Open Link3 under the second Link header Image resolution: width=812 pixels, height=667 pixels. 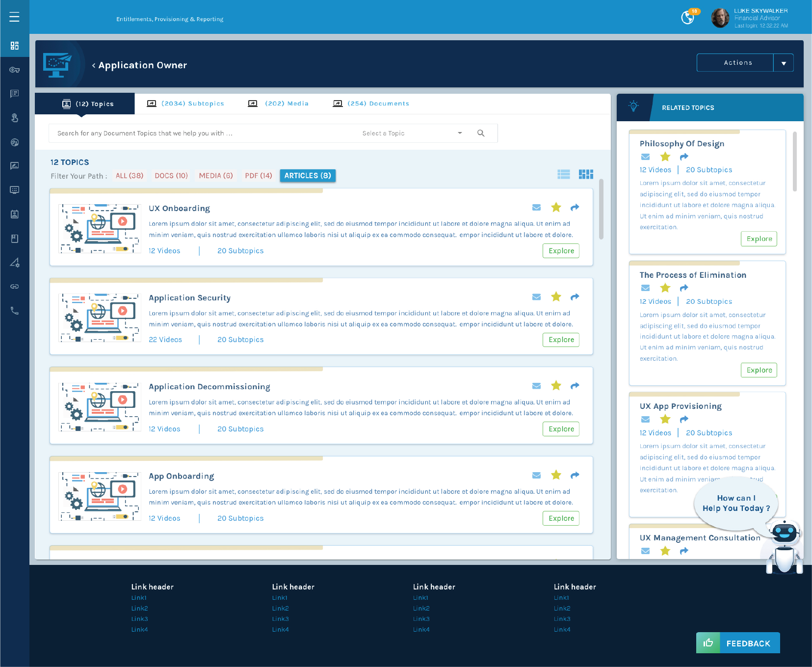pos(280,618)
